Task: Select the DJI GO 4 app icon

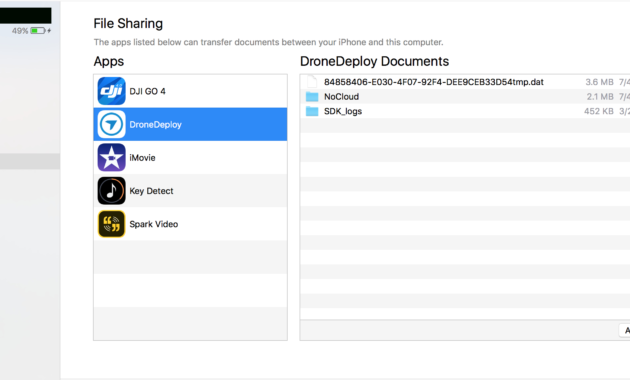Action: tap(111, 91)
